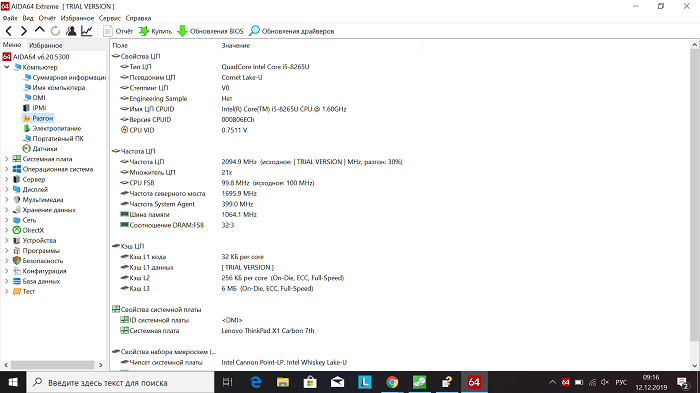Open the graph chart icon in the toolbar
This screenshot has height=393, width=700.
point(87,31)
